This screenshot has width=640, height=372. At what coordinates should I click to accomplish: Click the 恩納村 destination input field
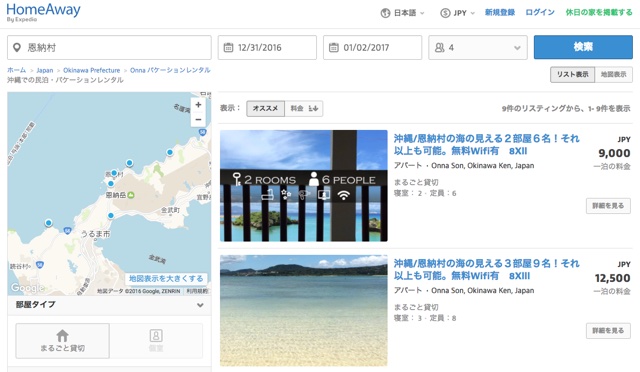tap(109, 47)
